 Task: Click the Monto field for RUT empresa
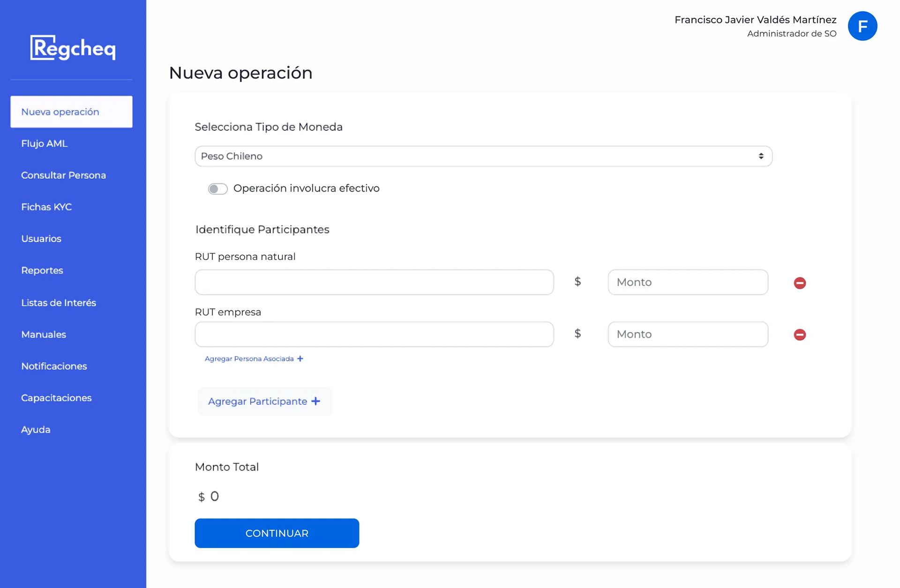[x=688, y=335]
